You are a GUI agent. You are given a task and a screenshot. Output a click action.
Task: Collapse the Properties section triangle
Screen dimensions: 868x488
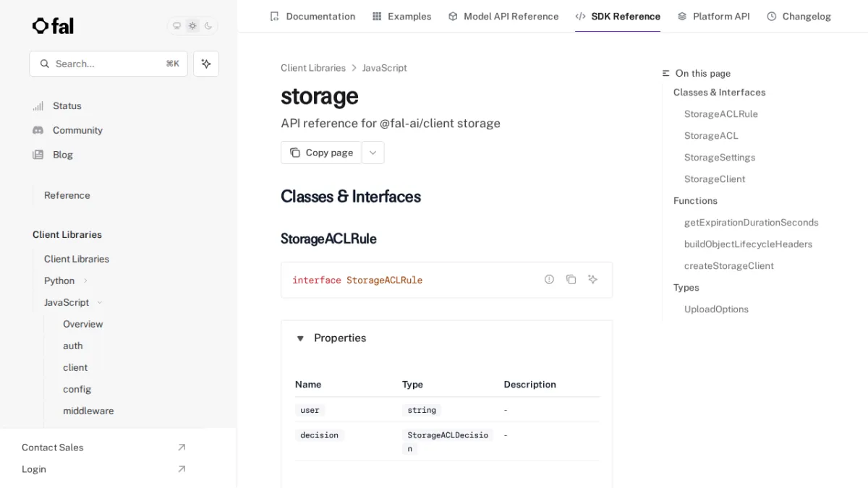300,338
